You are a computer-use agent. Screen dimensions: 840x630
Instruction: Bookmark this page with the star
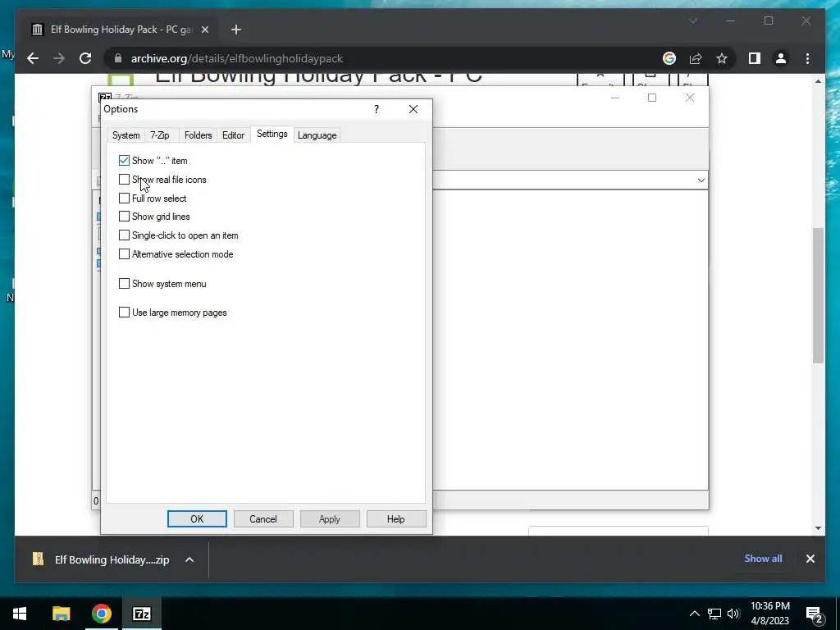click(x=722, y=58)
